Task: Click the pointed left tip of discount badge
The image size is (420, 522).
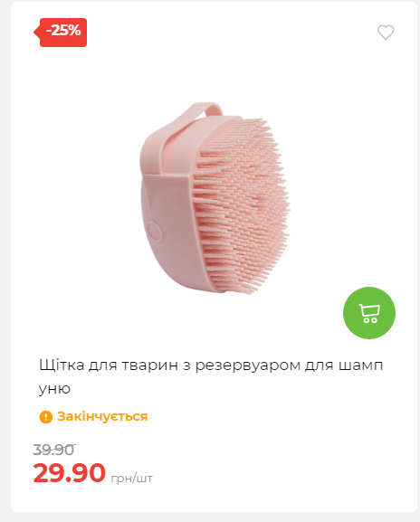Action: point(36,33)
